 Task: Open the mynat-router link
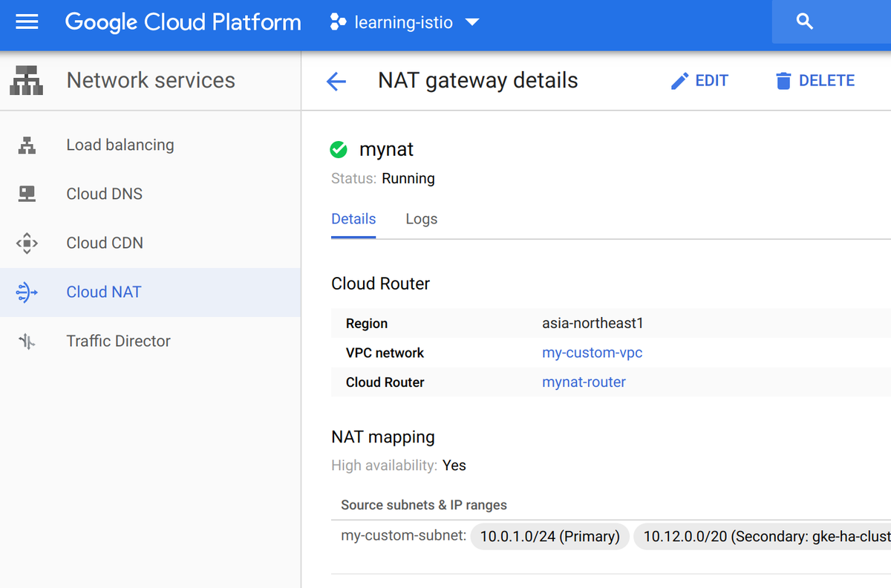click(x=584, y=382)
